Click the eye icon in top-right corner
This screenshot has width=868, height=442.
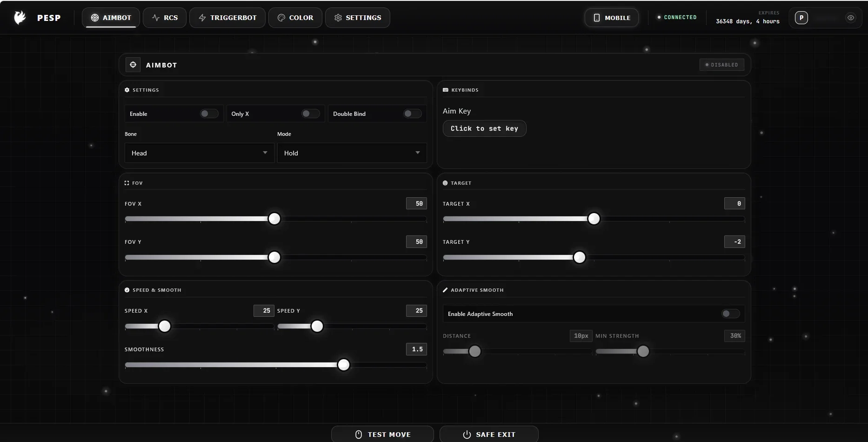tap(851, 18)
